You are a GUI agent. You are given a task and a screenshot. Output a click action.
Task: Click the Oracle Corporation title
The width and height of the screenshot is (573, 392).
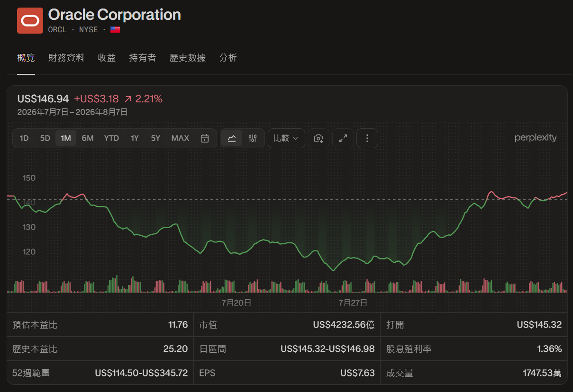(115, 15)
